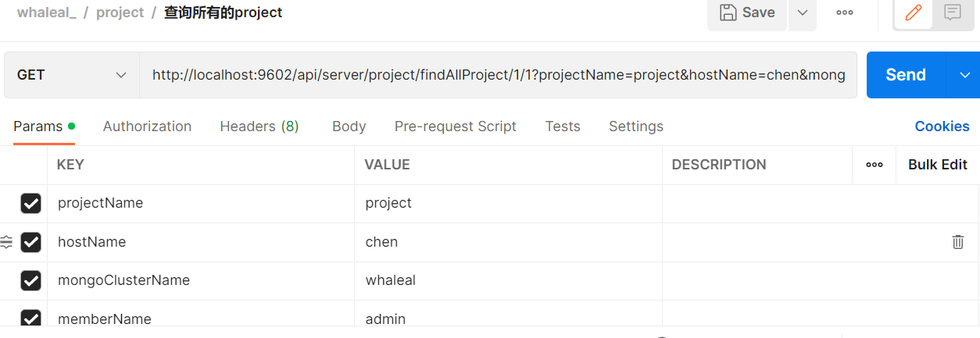Screen dimensions: 980x338
Task: Open the three-dots options next to Save
Action: point(845,12)
